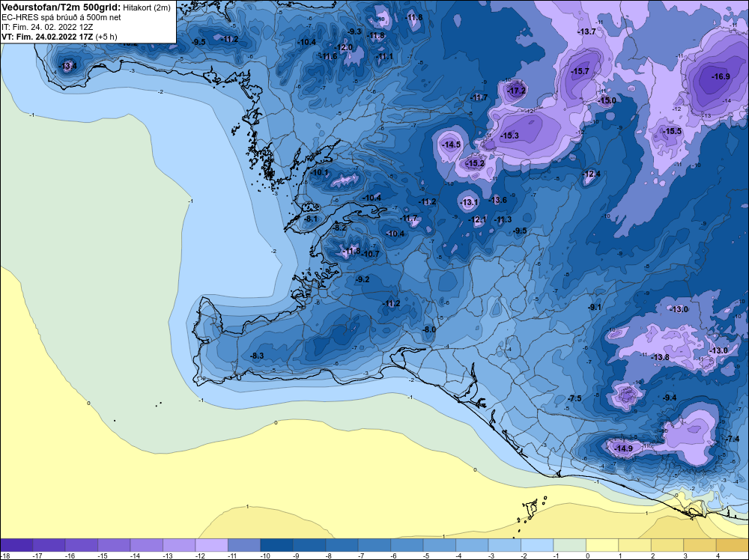The height and width of the screenshot is (560, 749).
Task: Click the -15.0 temperature label
Action: click(x=607, y=100)
